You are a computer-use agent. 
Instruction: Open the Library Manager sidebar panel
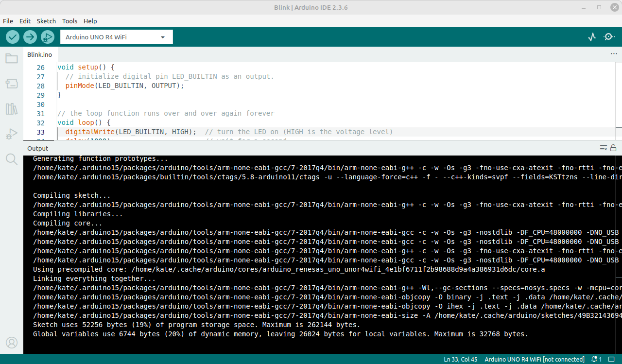11,108
